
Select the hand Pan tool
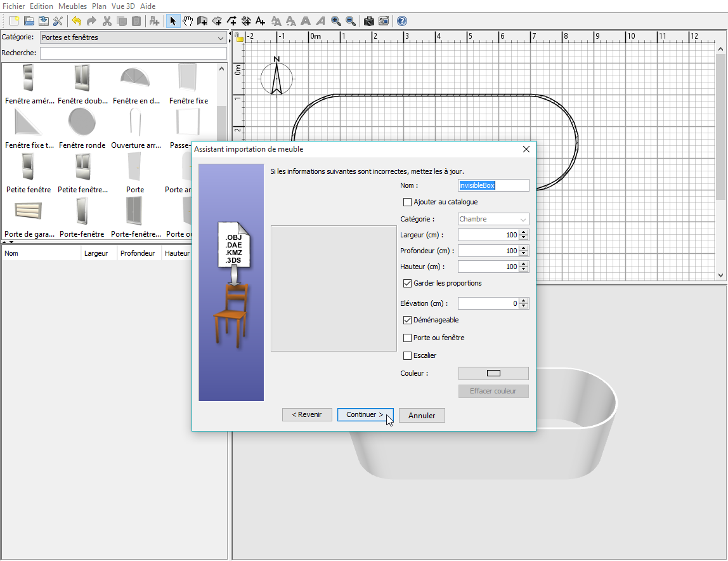(x=188, y=21)
